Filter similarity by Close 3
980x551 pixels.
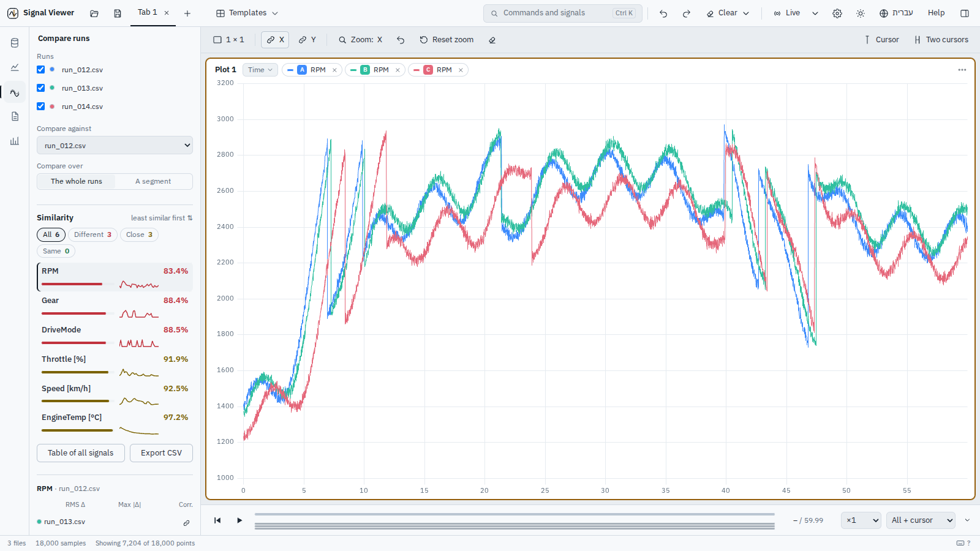tap(139, 234)
